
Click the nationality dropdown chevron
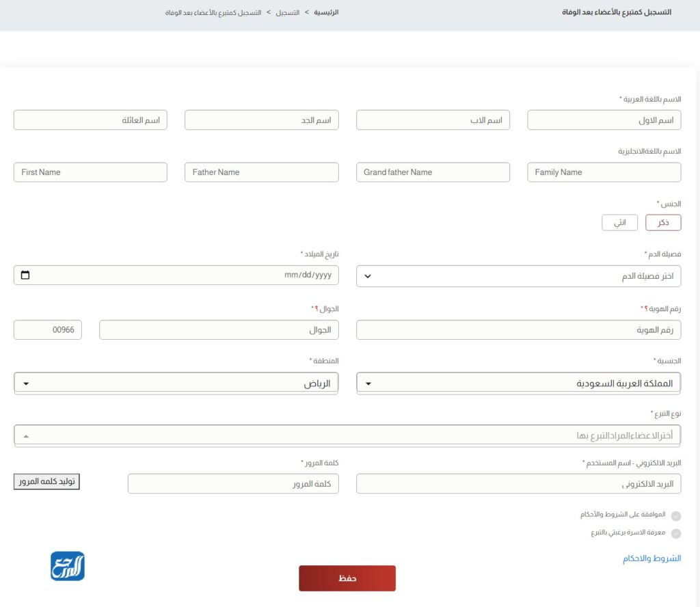368,383
